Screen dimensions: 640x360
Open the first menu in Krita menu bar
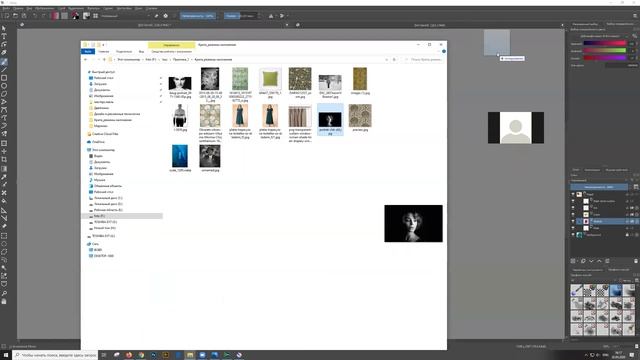click(6, 8)
